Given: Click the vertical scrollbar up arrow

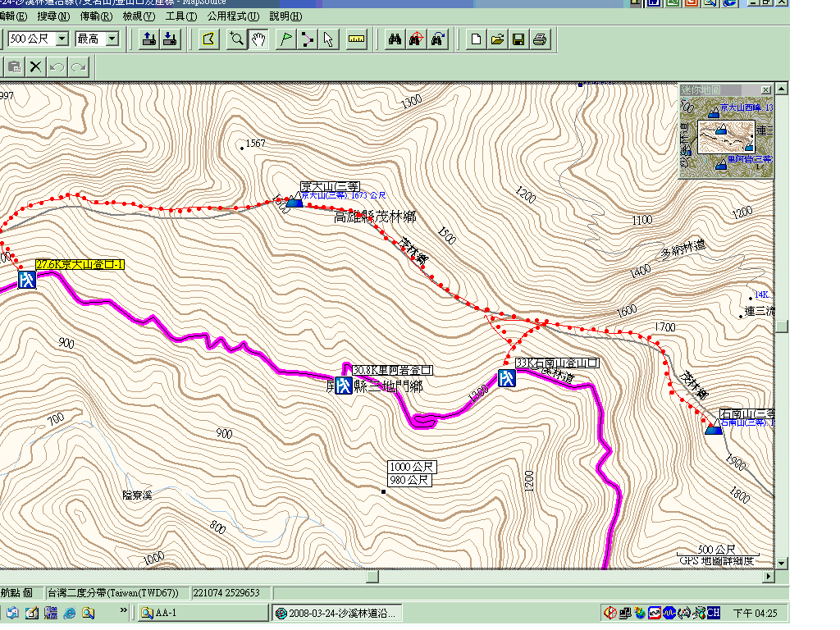Looking at the screenshot, I should click(x=782, y=89).
